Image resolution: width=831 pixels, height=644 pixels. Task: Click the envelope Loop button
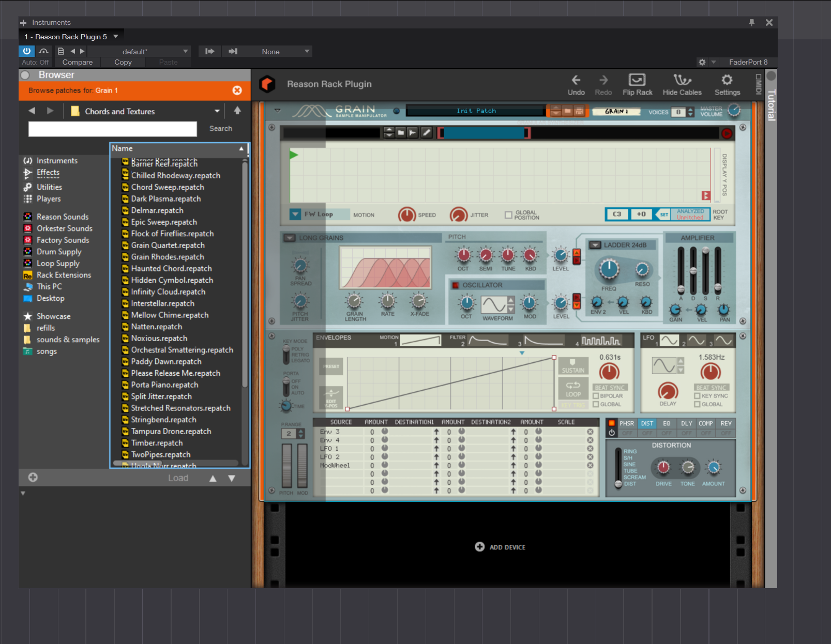[x=573, y=389]
